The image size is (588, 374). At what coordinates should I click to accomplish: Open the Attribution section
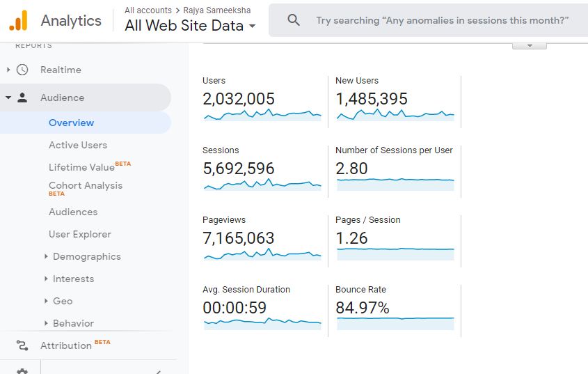tap(66, 345)
